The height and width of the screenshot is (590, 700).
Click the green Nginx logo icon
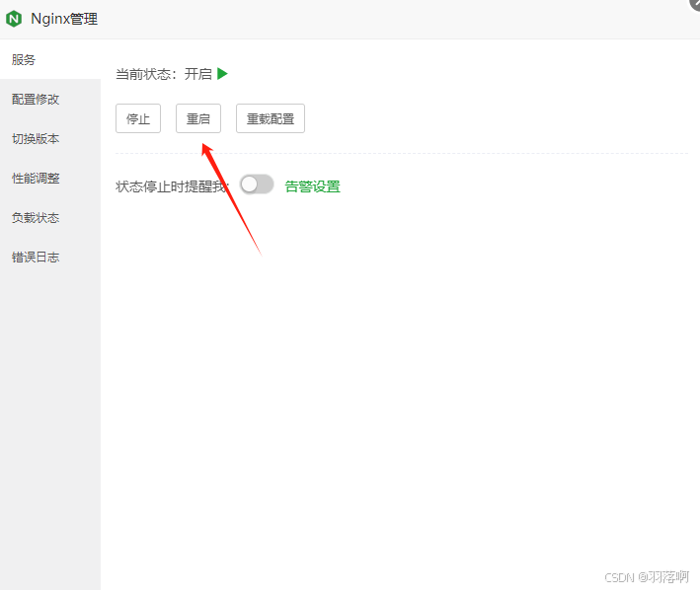pos(14,19)
